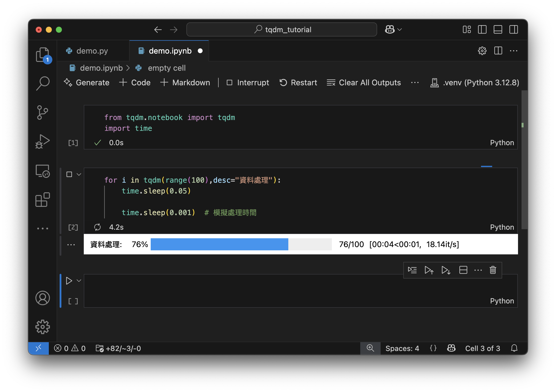556x392 pixels.
Task: Show errors and warnings count panel
Action: point(70,348)
